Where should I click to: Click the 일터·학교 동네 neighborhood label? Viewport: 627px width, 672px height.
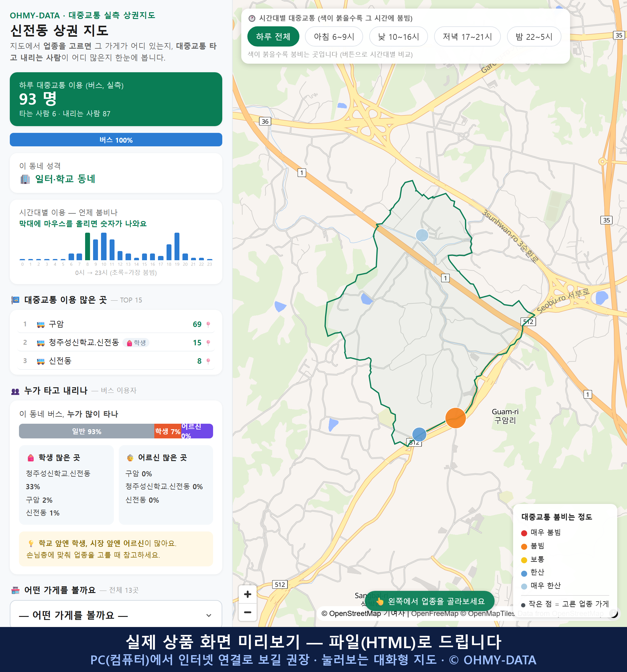[x=65, y=179]
